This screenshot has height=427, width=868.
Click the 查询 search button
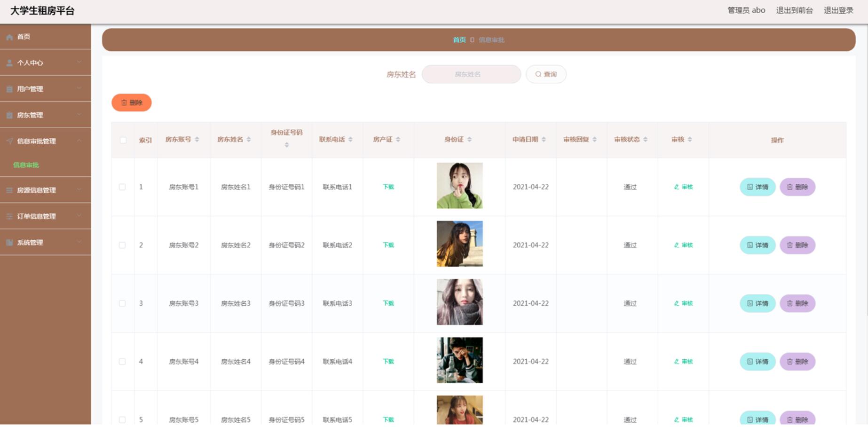point(546,74)
